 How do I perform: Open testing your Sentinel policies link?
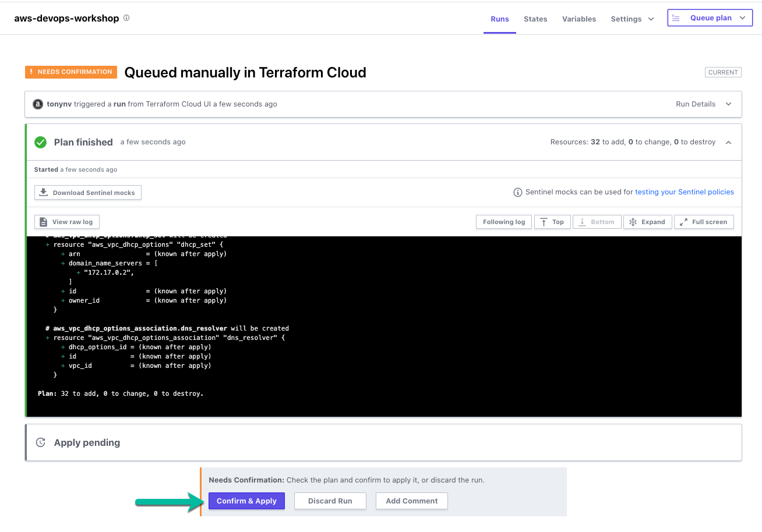coord(685,192)
